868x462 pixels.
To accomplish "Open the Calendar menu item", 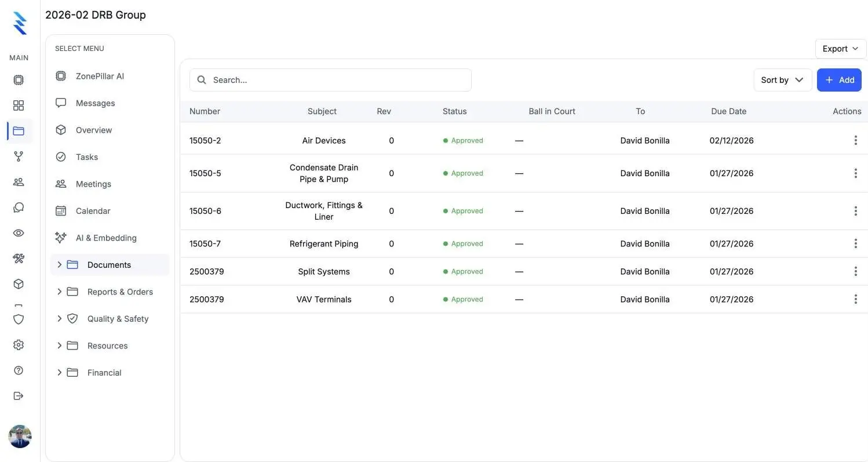I will tap(110, 211).
